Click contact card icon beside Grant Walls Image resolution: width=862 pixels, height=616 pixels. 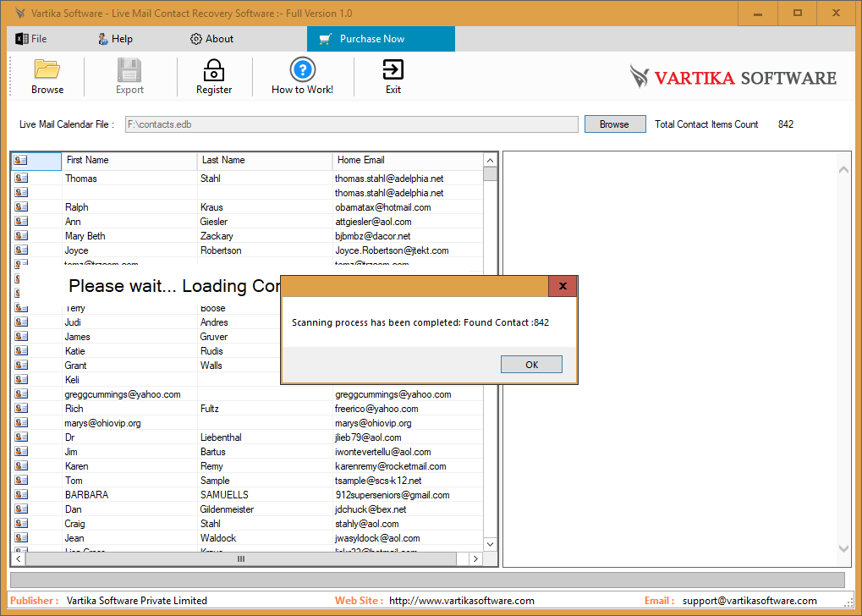coord(21,365)
